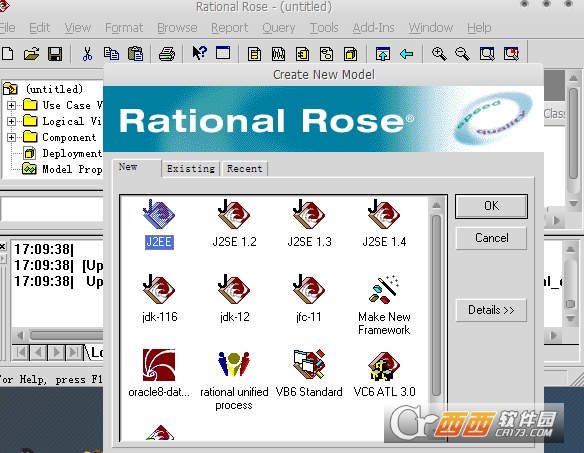Click the documentation input field below browser
Viewport: 584px width, 453px height.
tap(52, 209)
